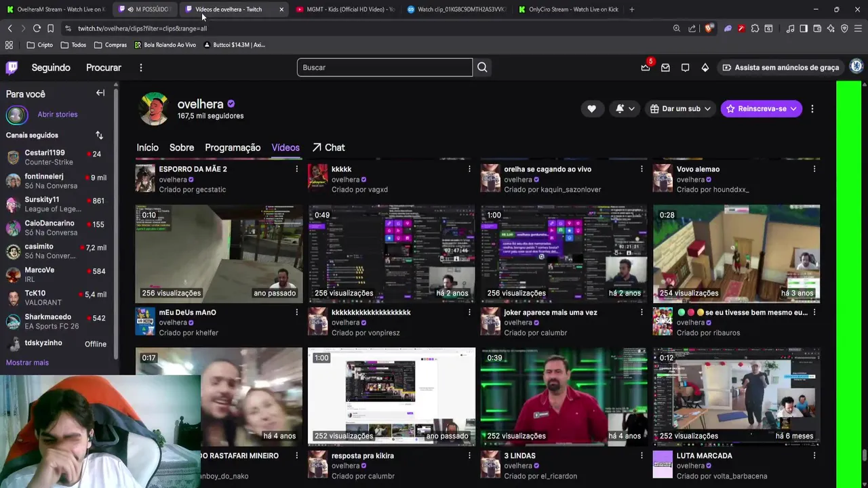Open a new browser tab
Viewport: 868px width, 488px height.
pos(631,9)
